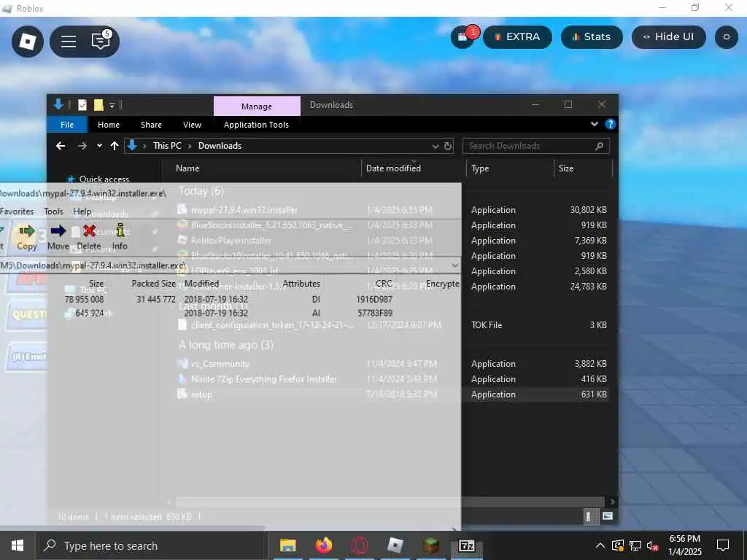
Task: Expand the 7-Zip address path dropdown
Action: (x=454, y=265)
